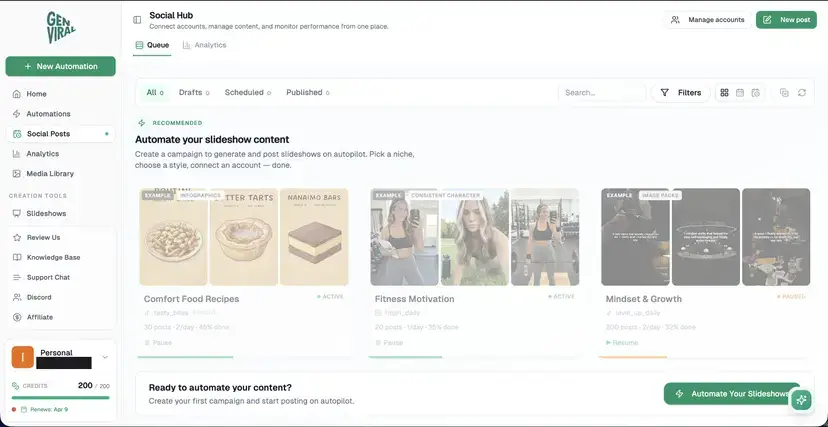Click the RECOMMENDED label

point(177,123)
